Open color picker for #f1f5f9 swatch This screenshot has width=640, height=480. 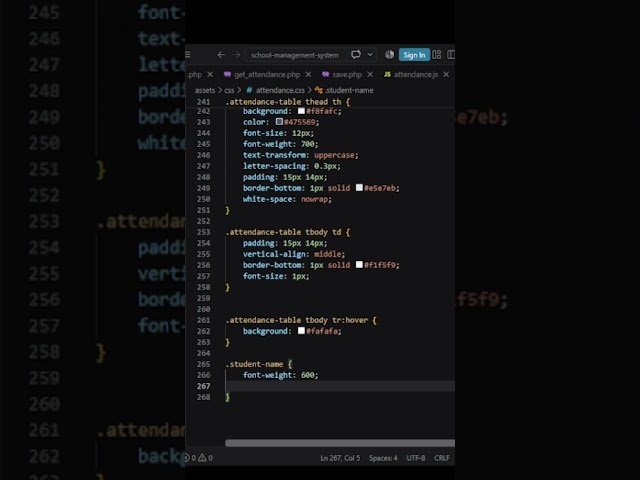pyautogui.click(x=359, y=264)
